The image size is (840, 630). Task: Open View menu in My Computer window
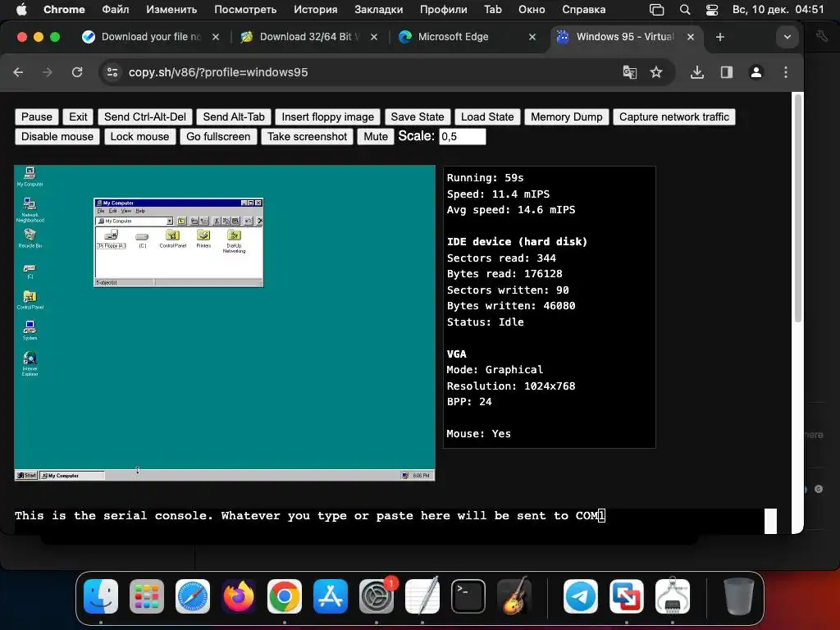click(x=126, y=211)
